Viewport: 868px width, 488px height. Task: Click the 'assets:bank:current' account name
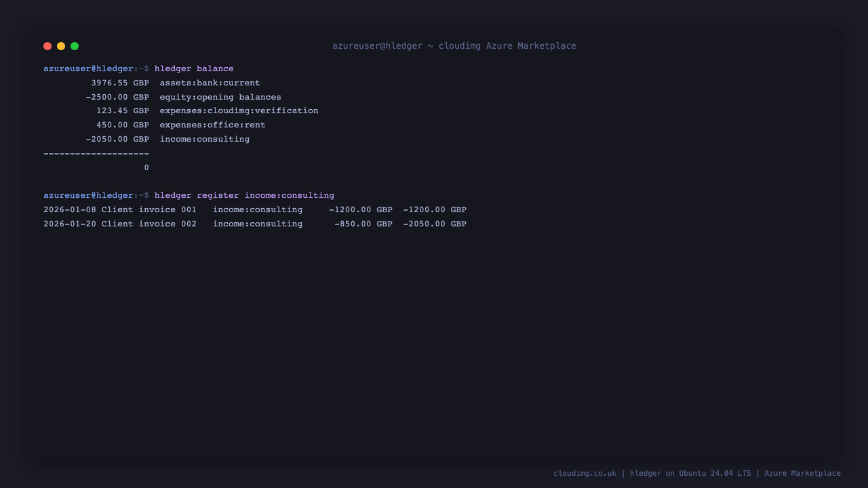[x=210, y=83]
